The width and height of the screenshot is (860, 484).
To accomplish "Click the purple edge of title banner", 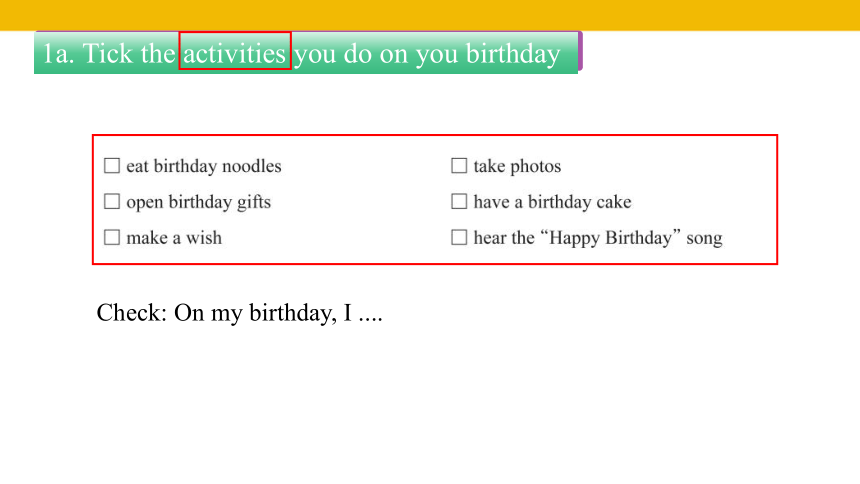I will pos(580,51).
